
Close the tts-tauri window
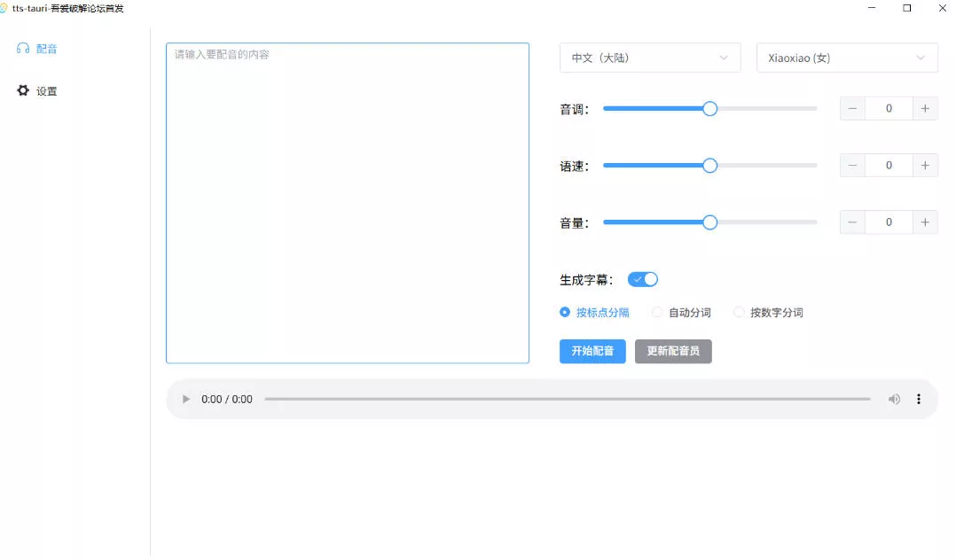[x=942, y=8]
